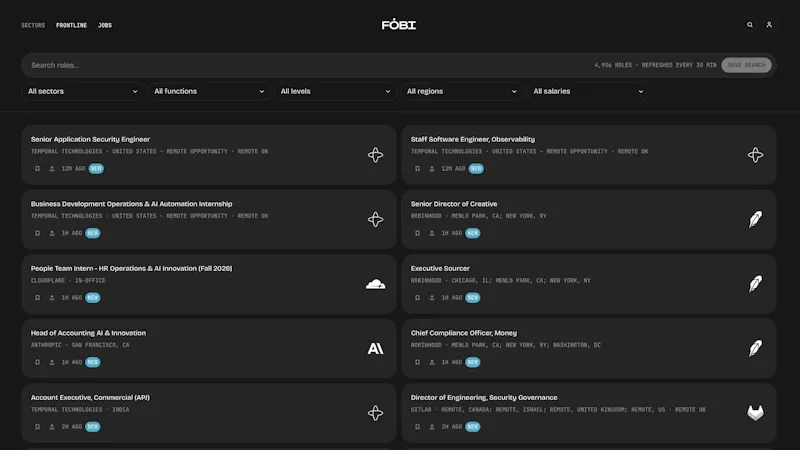
Task: Open the Jobs nav item
Action: [x=105, y=25]
